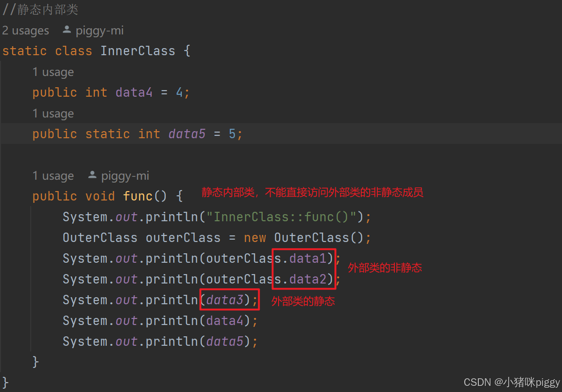Screen dimensions: 562x392
Task: Click the "1 usage" hint above data4
Action: point(53,72)
